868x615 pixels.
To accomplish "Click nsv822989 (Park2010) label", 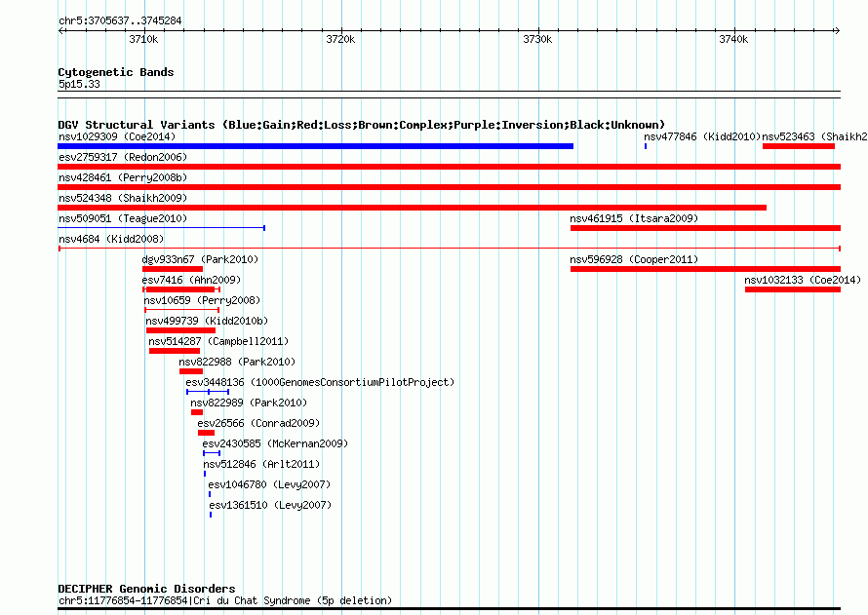I will coord(249,403).
